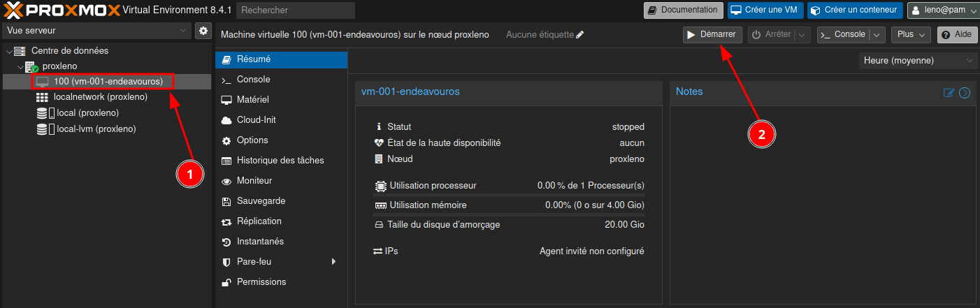Click Créer une VM

tap(765, 10)
